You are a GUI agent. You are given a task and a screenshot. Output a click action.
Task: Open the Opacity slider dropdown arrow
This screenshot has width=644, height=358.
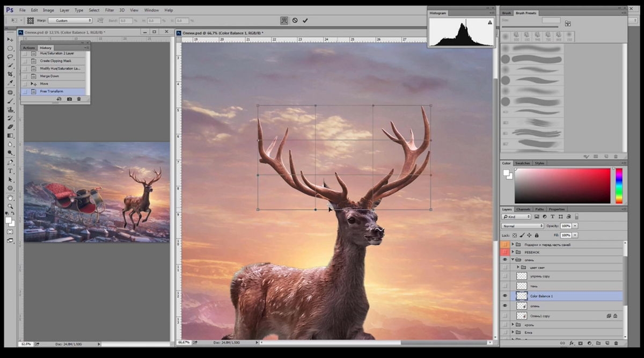point(575,226)
